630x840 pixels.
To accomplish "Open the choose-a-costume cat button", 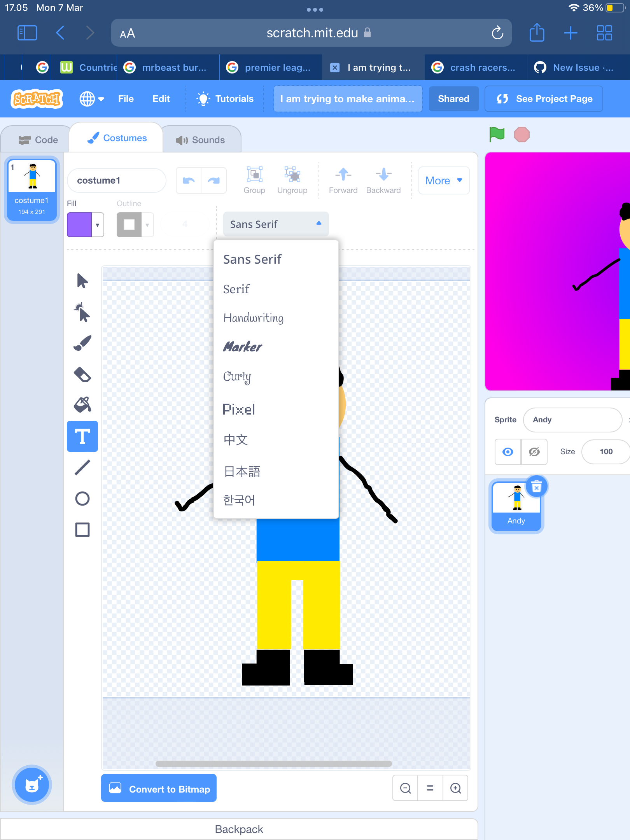I will [32, 785].
